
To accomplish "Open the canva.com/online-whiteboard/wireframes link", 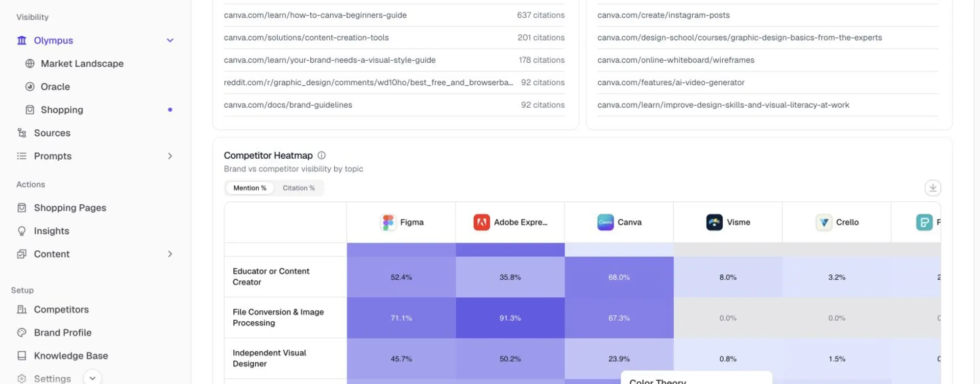I will [676, 60].
